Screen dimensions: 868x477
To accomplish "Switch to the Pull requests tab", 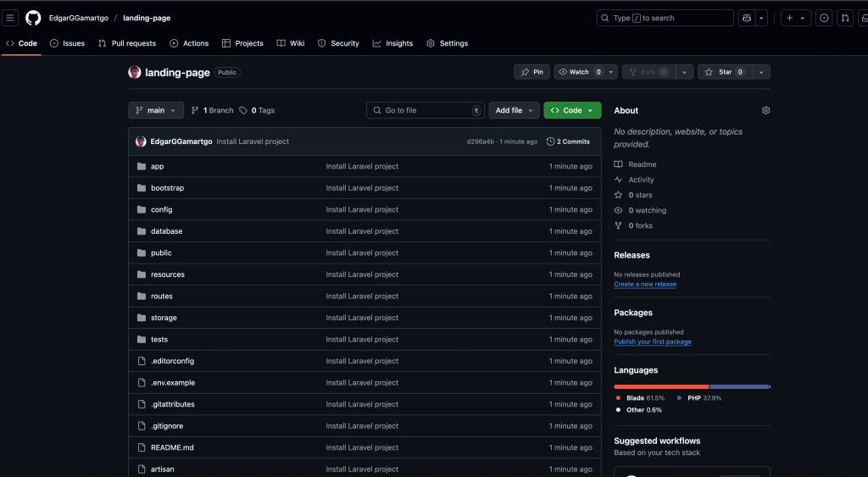I will click(127, 43).
